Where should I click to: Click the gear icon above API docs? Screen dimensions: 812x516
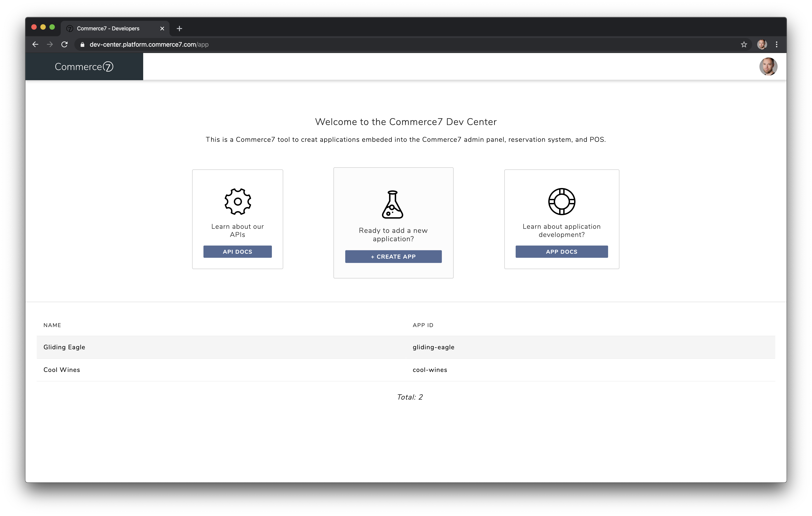(238, 202)
